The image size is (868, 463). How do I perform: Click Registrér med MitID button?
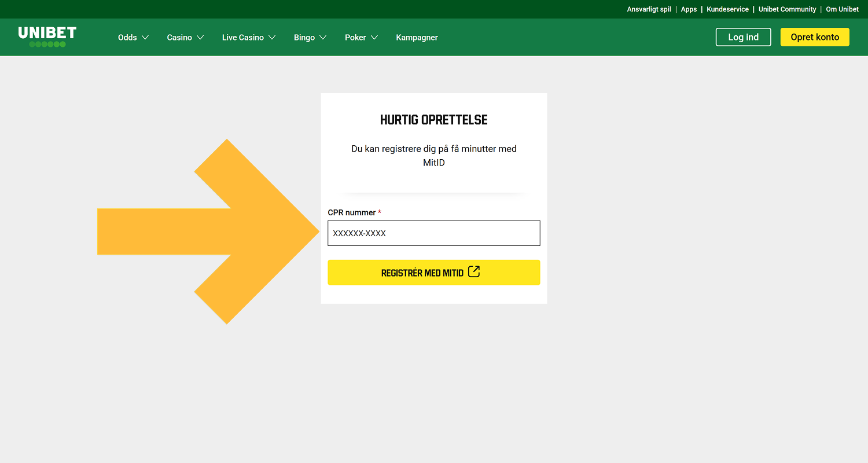[x=433, y=273]
